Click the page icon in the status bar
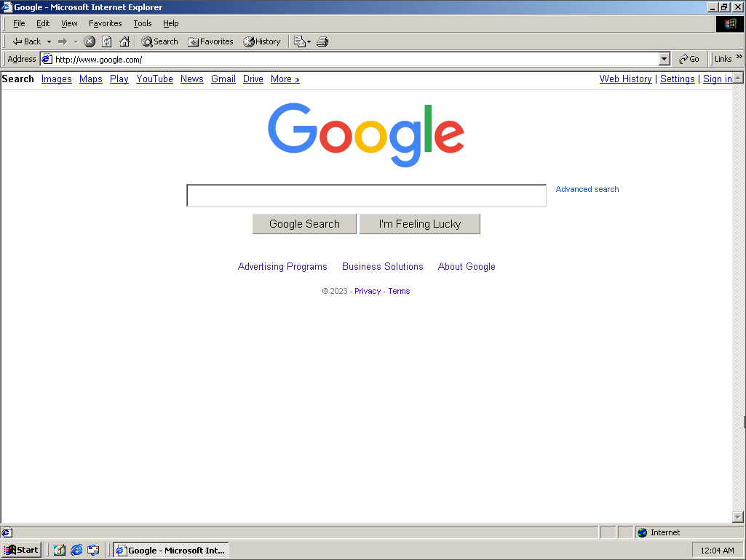 [7, 532]
